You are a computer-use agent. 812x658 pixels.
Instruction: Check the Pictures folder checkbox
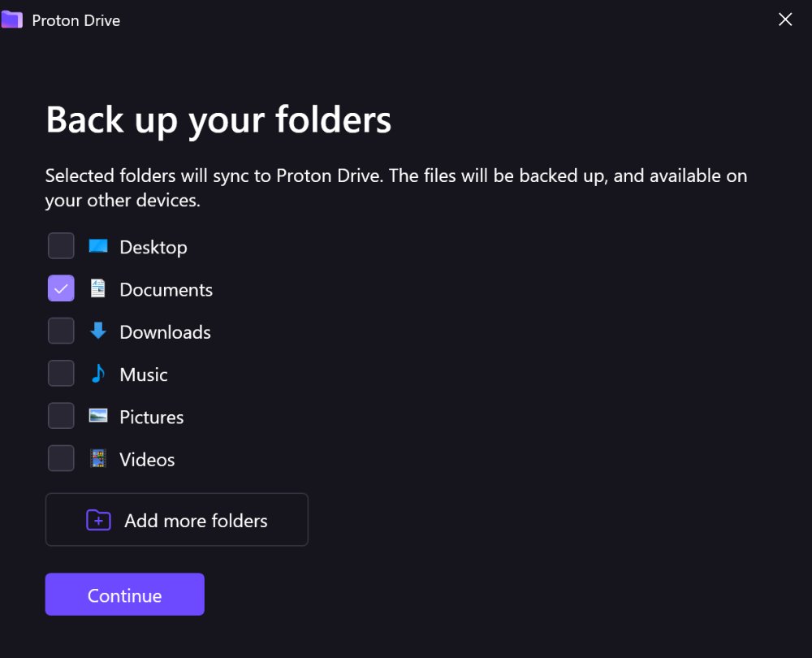pyautogui.click(x=61, y=416)
